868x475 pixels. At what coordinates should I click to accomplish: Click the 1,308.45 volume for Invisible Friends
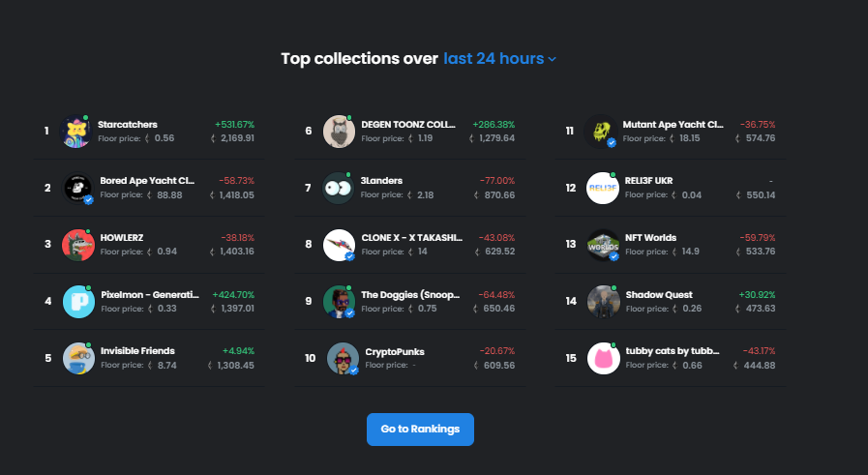click(x=235, y=366)
